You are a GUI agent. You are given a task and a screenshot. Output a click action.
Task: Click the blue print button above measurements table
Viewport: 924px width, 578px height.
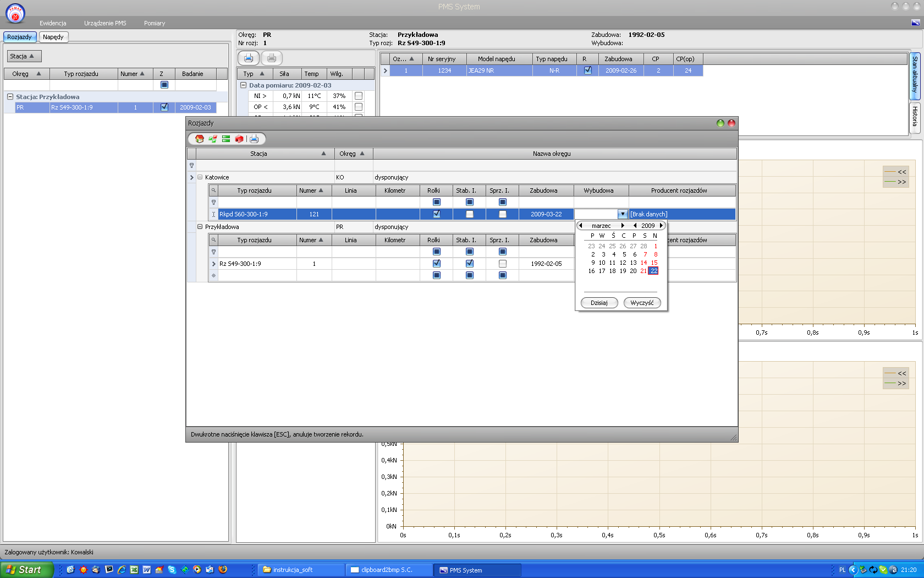point(249,58)
